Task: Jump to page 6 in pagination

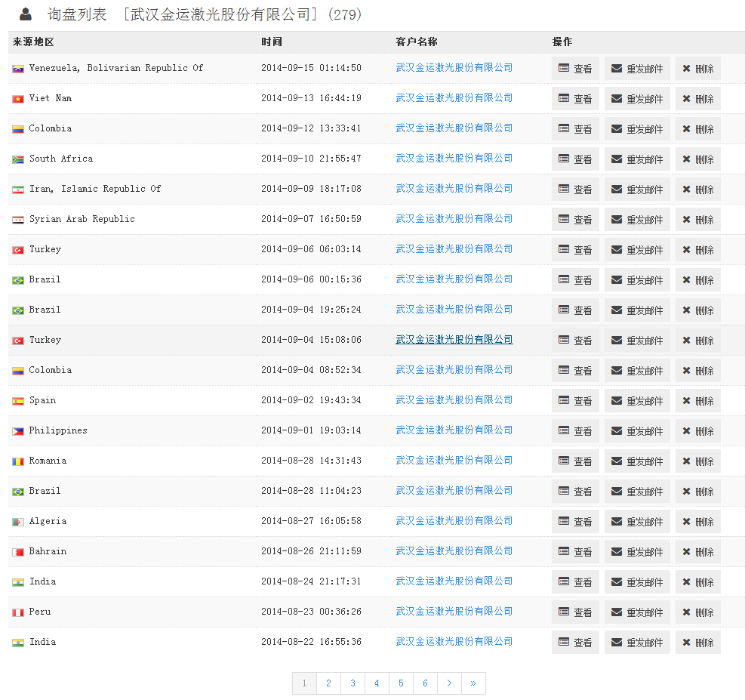Action: click(425, 683)
